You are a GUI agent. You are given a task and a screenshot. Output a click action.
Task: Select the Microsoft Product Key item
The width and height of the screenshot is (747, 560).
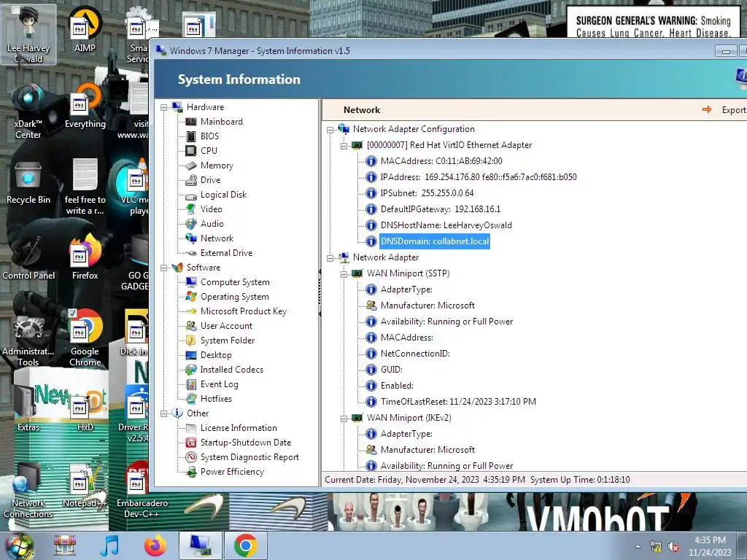[x=244, y=311]
